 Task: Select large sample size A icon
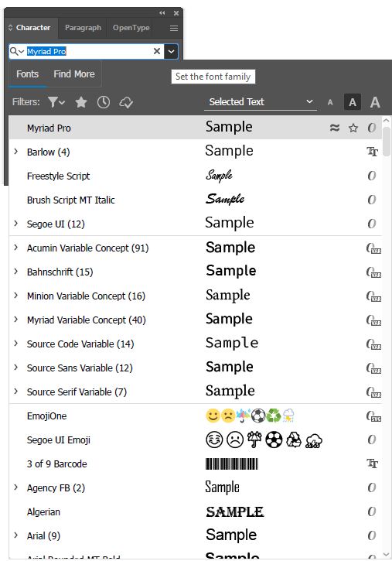coord(375,102)
